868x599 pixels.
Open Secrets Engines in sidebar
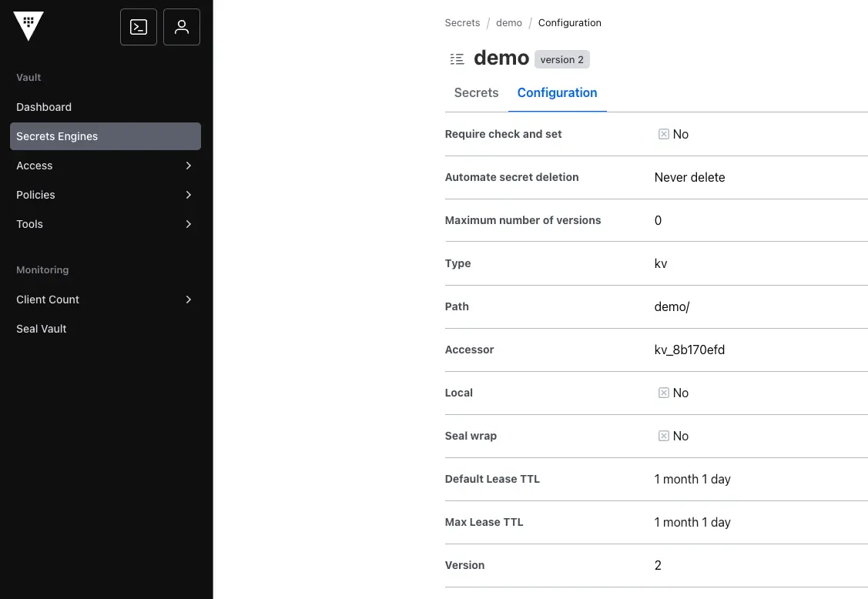[57, 136]
